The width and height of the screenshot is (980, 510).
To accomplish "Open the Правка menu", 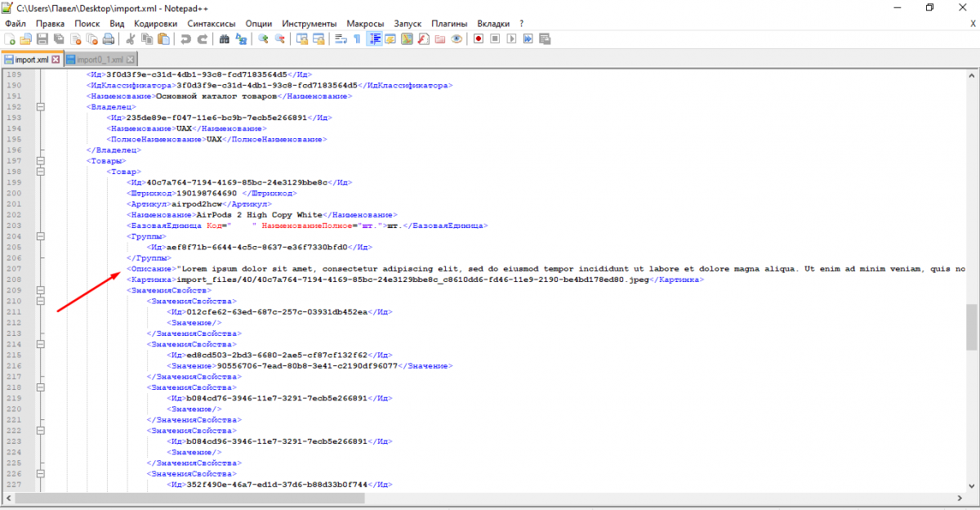I will [x=50, y=24].
